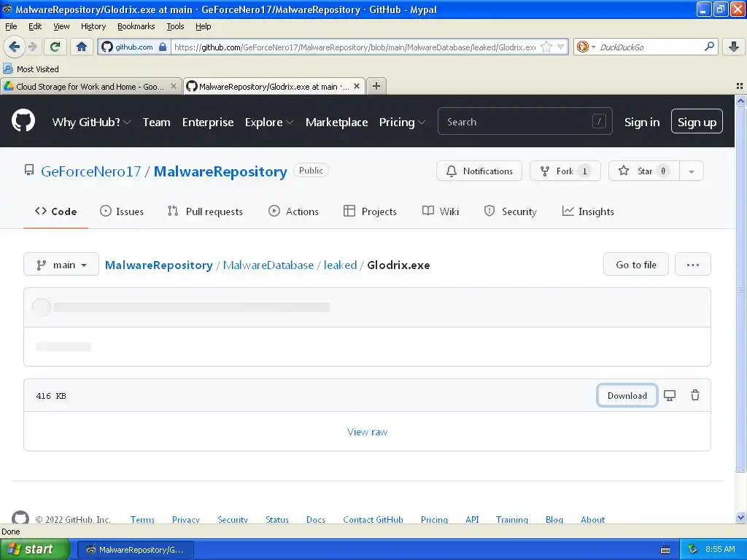Switch to the Issues tab
This screenshot has width=747, height=560.
122,211
